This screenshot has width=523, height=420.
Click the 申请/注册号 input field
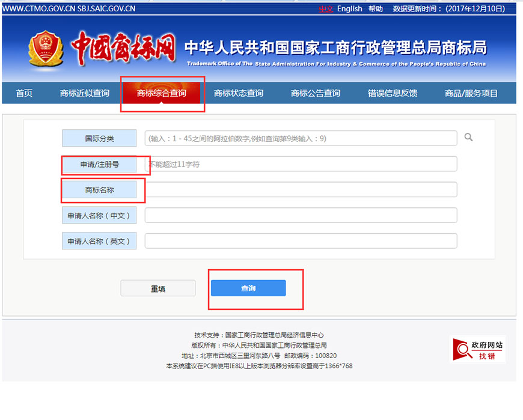(301, 164)
